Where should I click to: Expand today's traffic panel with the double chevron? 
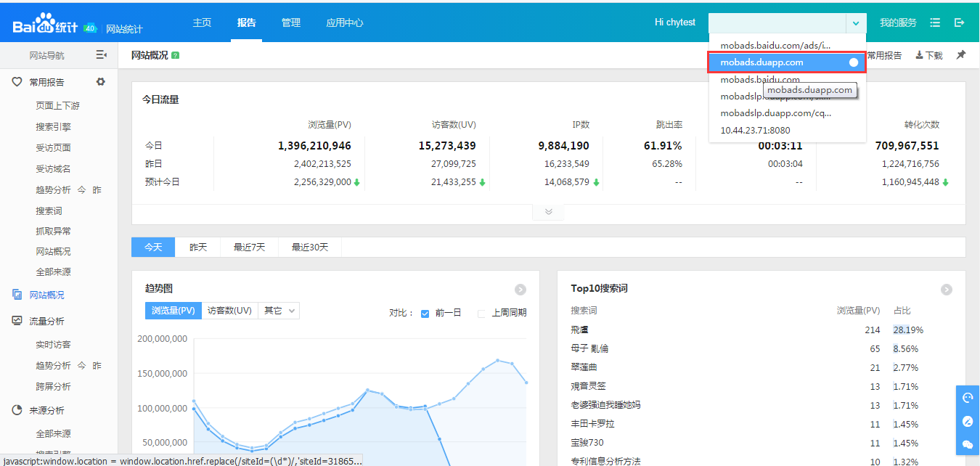548,212
